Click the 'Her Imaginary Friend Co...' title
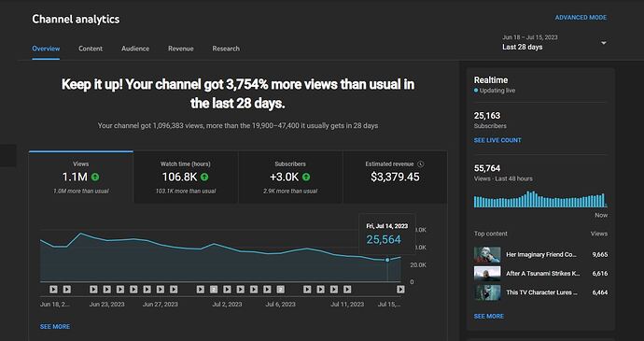Viewport: 644px width, 341px height. pyautogui.click(x=541, y=255)
